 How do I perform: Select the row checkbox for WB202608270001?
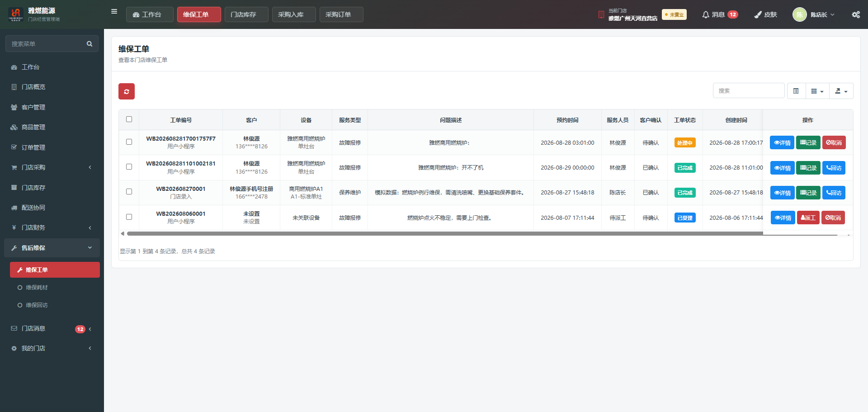click(129, 192)
